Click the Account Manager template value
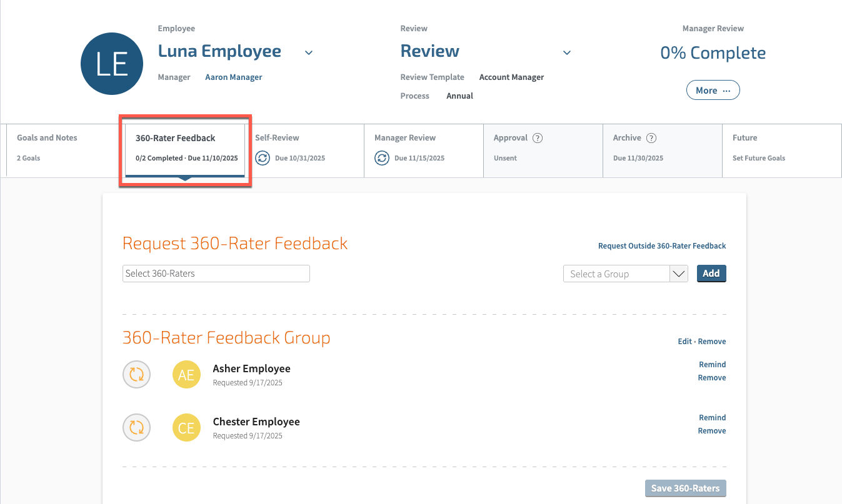 [x=511, y=77]
